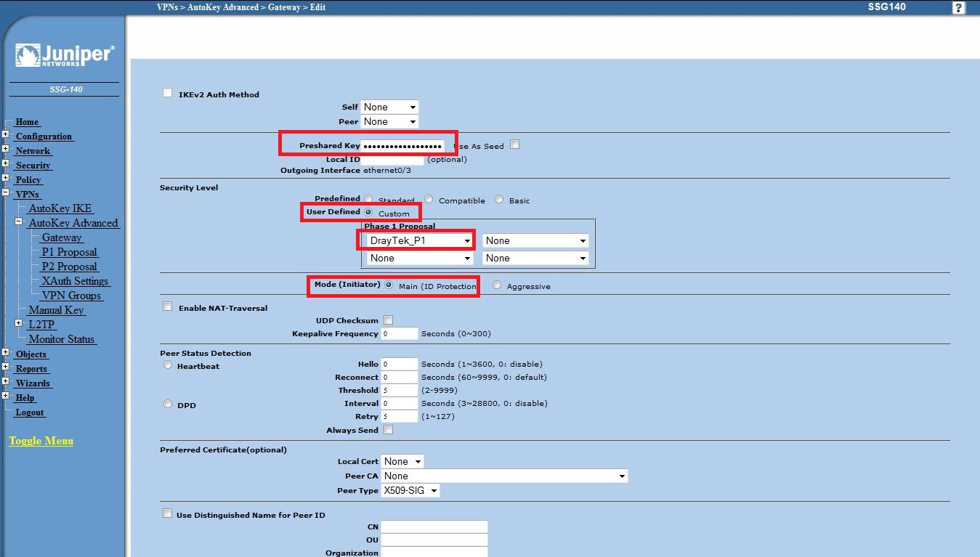The width and height of the screenshot is (980, 557).
Task: Go to Monitor Status page
Action: tap(62, 339)
